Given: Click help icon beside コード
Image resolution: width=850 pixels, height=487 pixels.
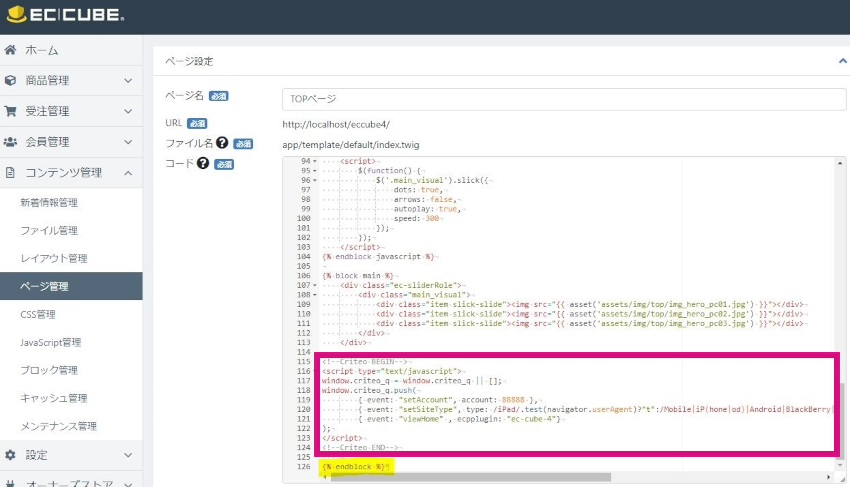Looking at the screenshot, I should click(203, 163).
